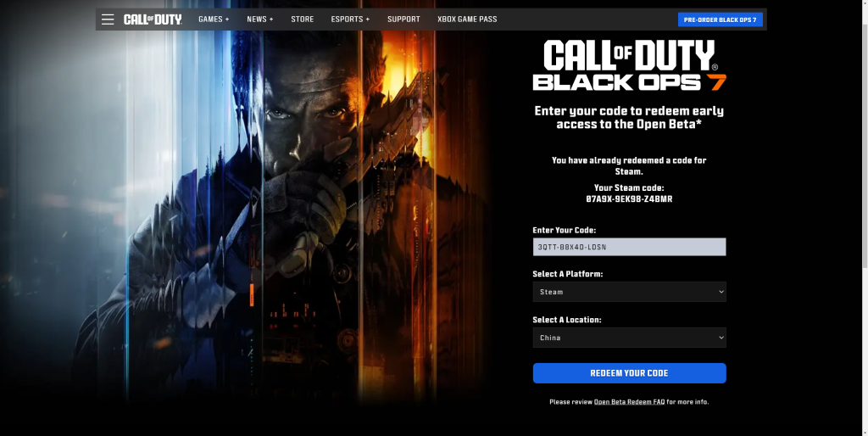The image size is (868, 436).
Task: Click the large Black Ops 7 logo
Action: pos(629,66)
